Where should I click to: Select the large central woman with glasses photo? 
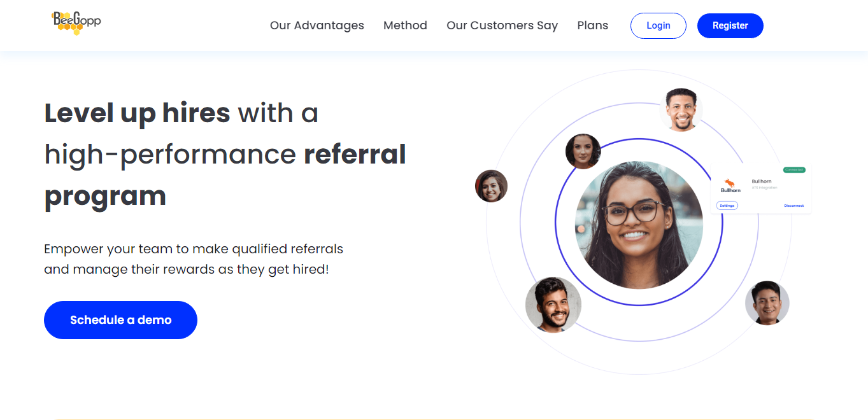click(639, 225)
